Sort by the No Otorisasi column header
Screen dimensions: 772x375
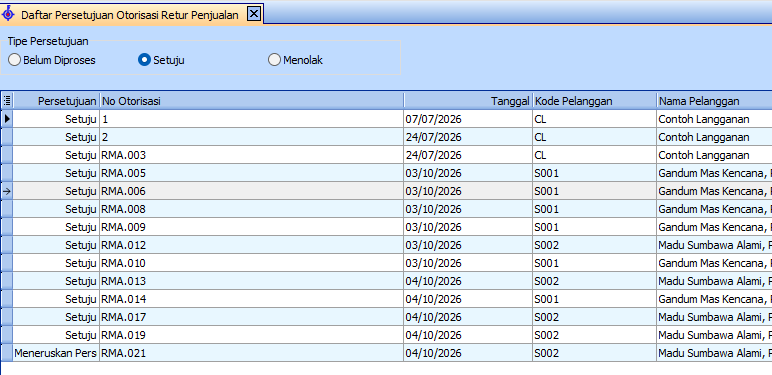click(x=252, y=101)
